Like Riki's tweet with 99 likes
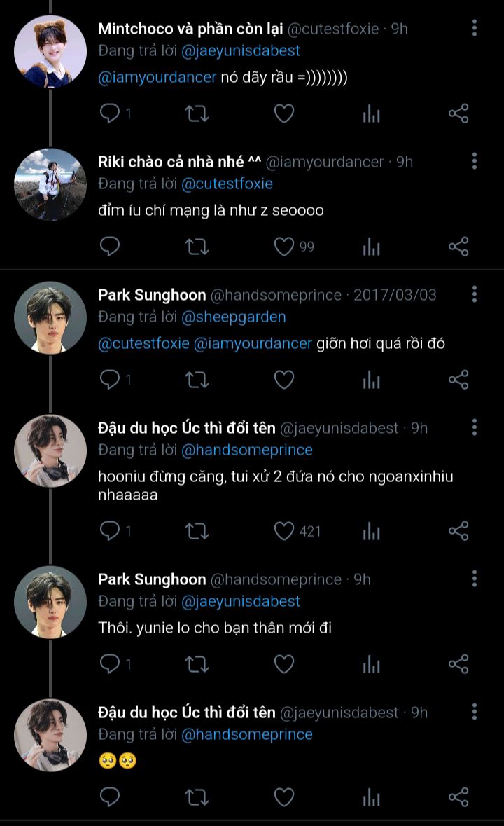This screenshot has height=826, width=504. [283, 247]
